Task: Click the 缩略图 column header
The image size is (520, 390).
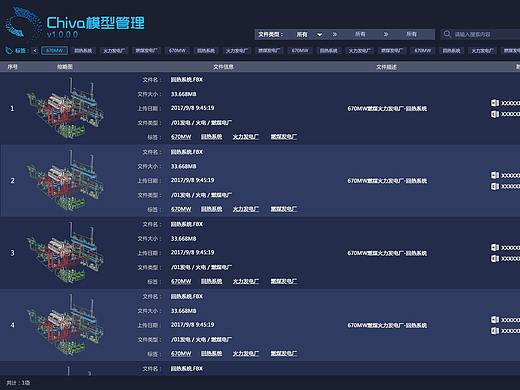Action: coord(65,67)
